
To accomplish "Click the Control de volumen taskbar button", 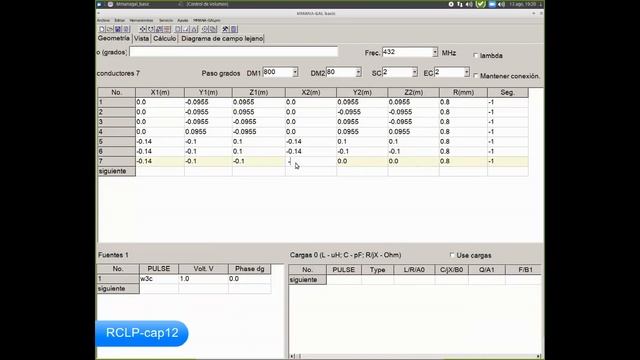I will 203,4.
